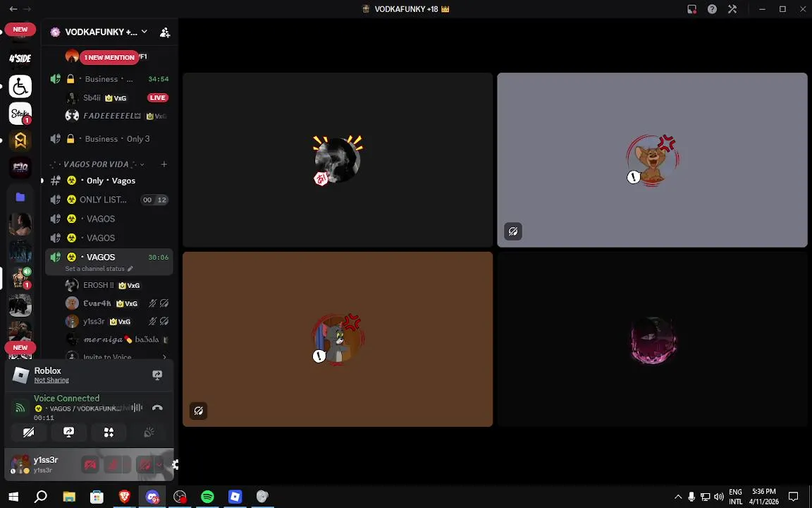Toggle deafen in user panel

coord(145,464)
